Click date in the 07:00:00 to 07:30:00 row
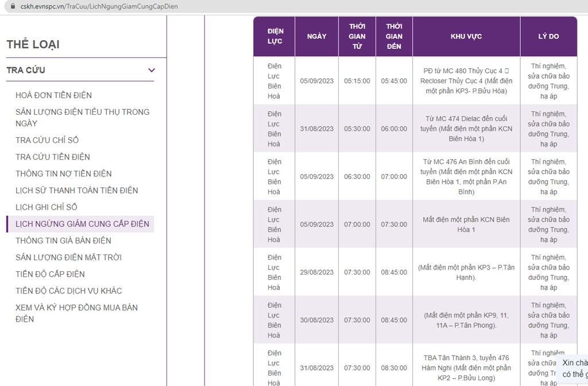Viewport: 588px width, 386px height. pyautogui.click(x=316, y=225)
